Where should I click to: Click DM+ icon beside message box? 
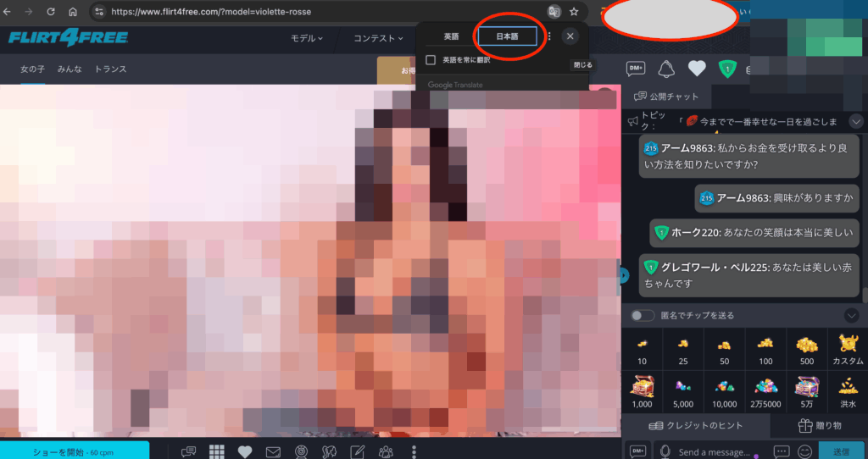click(x=637, y=451)
